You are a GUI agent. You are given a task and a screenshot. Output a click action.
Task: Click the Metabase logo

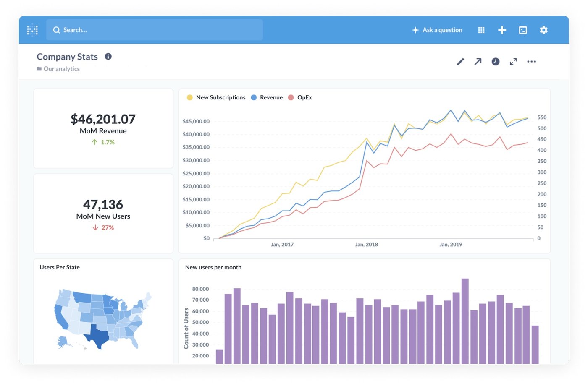pos(32,30)
